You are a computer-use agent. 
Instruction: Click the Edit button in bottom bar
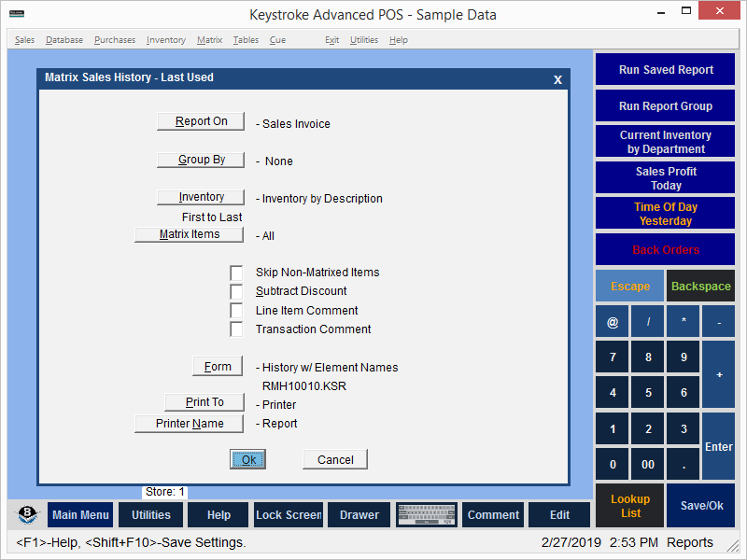559,515
